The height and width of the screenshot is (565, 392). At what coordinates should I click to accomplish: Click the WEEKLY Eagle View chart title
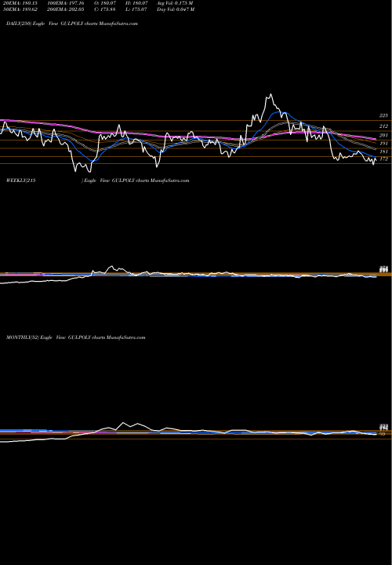(x=97, y=180)
